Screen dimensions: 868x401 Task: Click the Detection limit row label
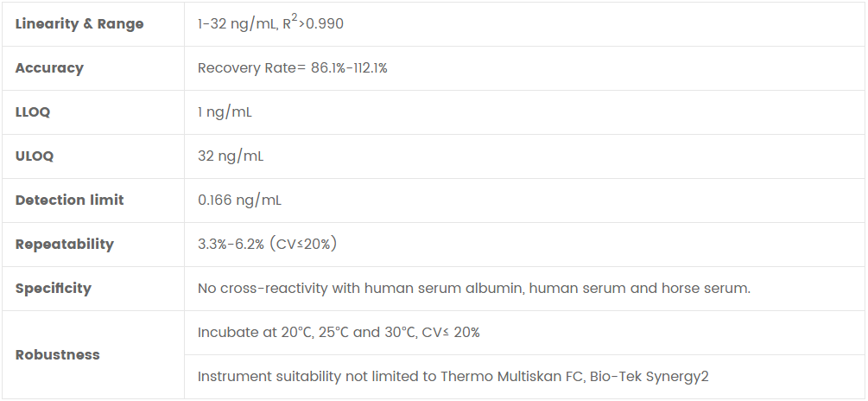69,200
